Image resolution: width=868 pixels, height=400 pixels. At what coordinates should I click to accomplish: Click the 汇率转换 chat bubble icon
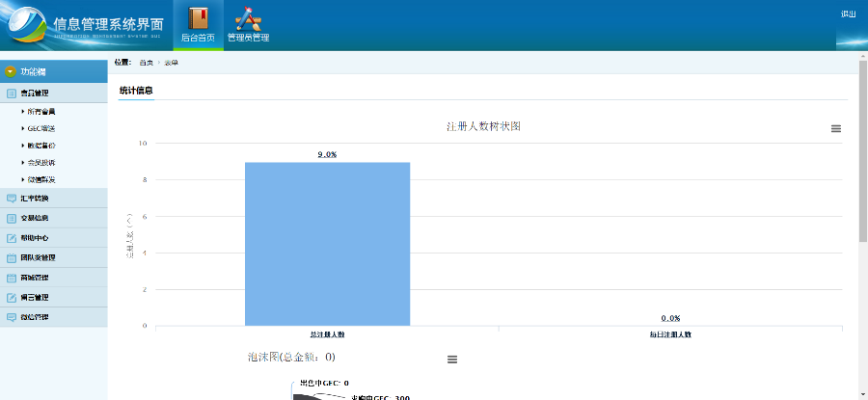11,199
